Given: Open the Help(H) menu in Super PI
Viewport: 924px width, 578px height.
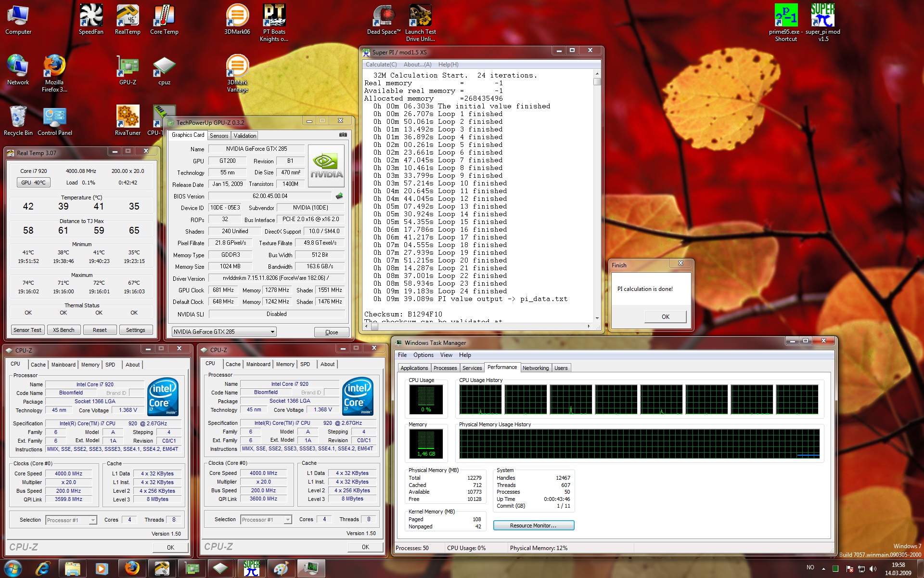Looking at the screenshot, I should click(x=448, y=65).
